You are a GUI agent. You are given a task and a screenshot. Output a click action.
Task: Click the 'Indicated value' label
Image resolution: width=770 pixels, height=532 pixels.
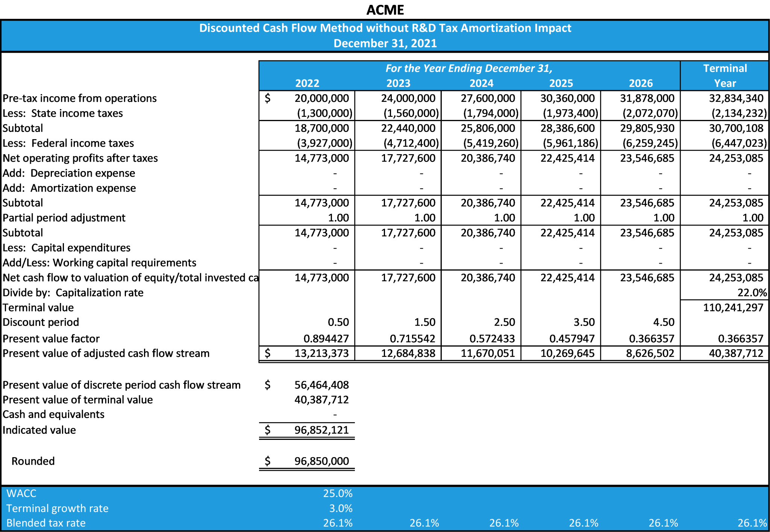(39, 430)
